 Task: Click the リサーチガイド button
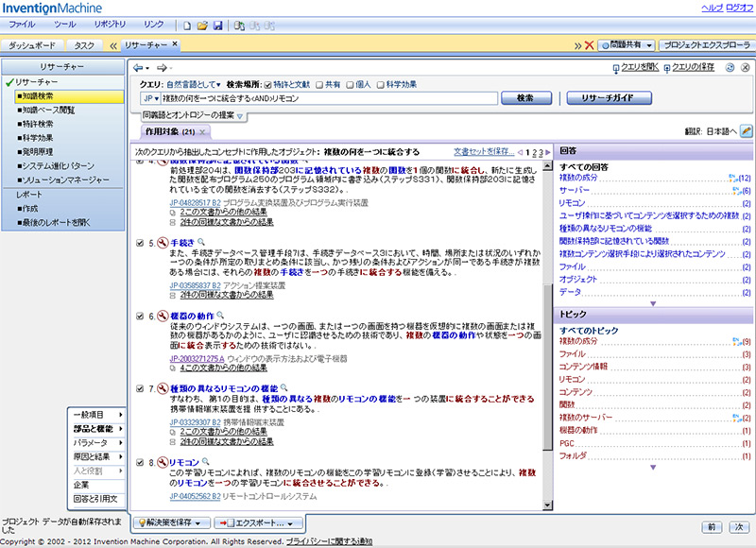(x=609, y=98)
